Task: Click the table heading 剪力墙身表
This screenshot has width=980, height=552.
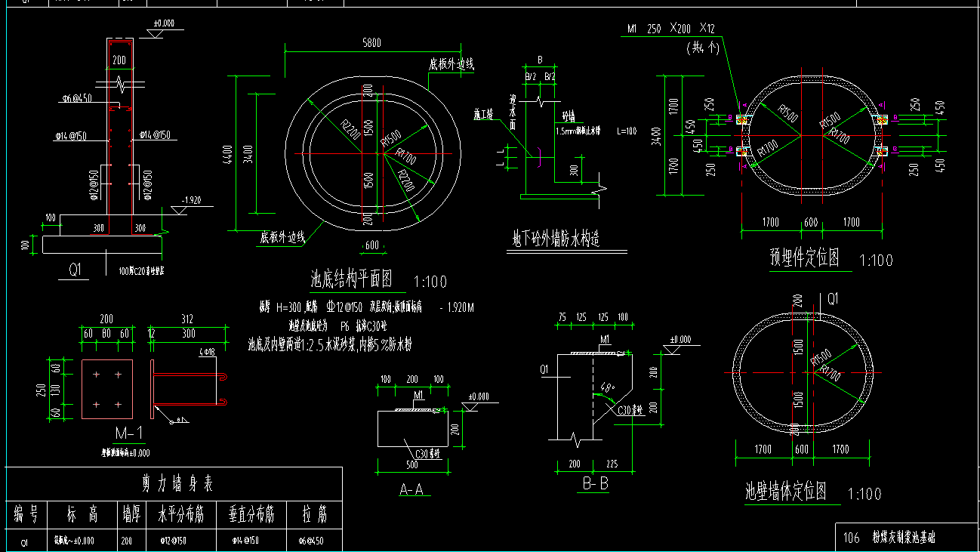Action: click(x=177, y=484)
